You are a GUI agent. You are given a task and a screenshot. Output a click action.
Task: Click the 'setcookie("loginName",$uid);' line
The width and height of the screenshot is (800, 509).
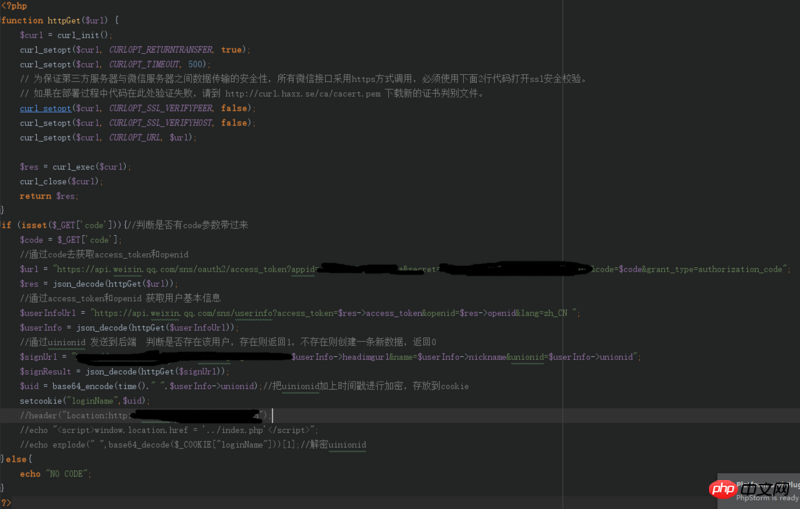(85, 401)
